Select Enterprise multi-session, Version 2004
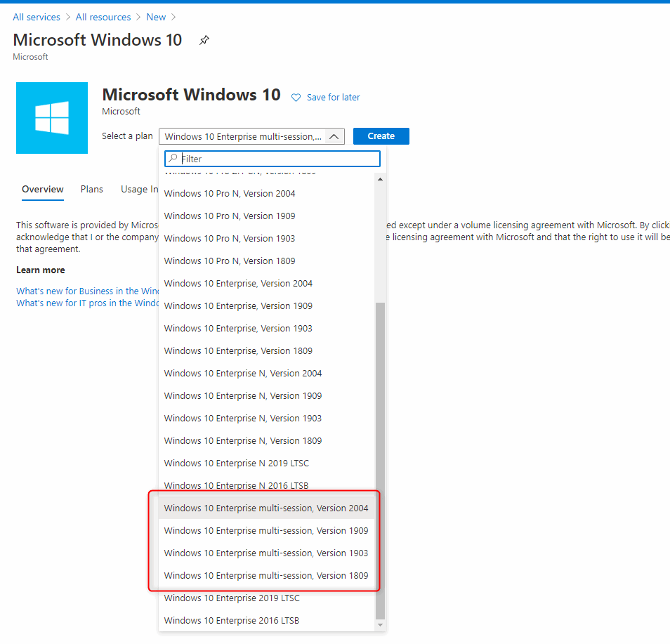Image resolution: width=670 pixels, height=644 pixels. coord(267,508)
